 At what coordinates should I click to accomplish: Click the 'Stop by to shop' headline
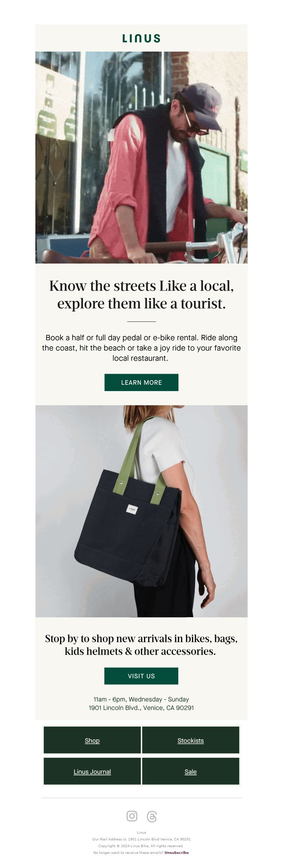(x=141, y=645)
